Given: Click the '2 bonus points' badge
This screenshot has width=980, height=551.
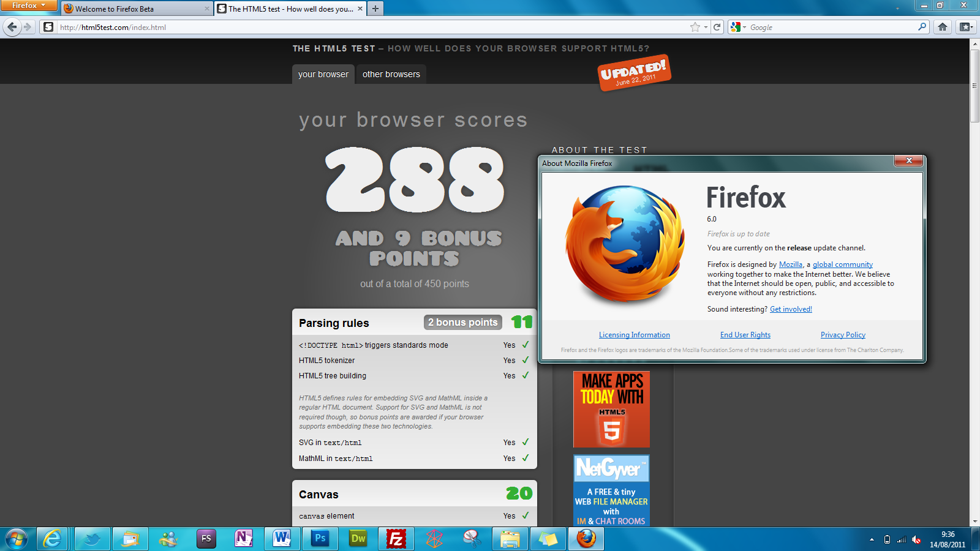Looking at the screenshot, I should (463, 323).
